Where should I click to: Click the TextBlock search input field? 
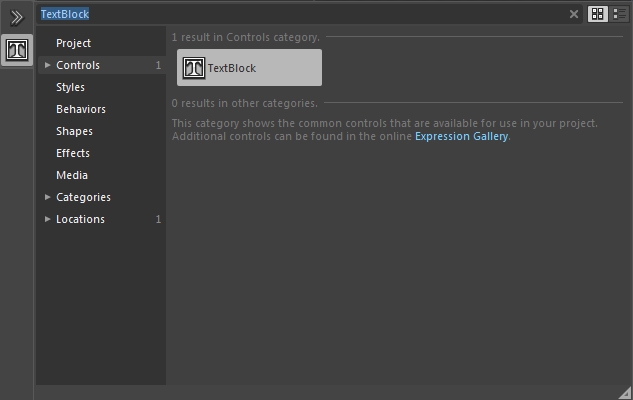300,14
